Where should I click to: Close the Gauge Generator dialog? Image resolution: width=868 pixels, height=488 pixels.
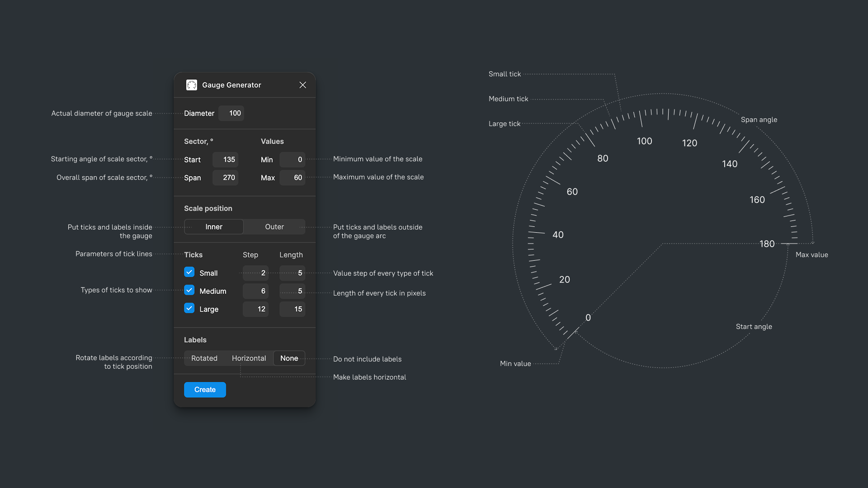pos(303,85)
